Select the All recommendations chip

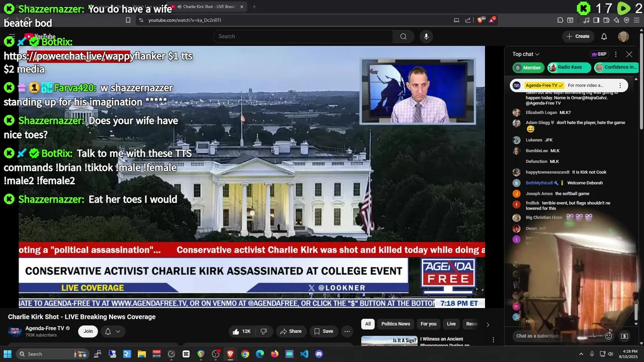pos(368,324)
